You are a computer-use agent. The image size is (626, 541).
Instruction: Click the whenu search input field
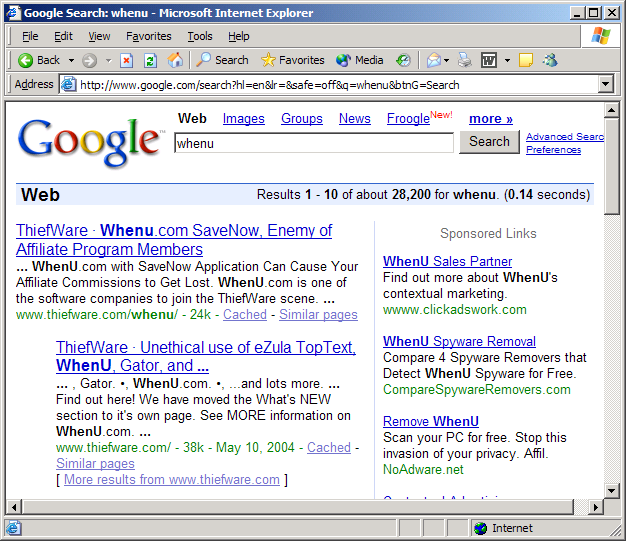(x=314, y=143)
